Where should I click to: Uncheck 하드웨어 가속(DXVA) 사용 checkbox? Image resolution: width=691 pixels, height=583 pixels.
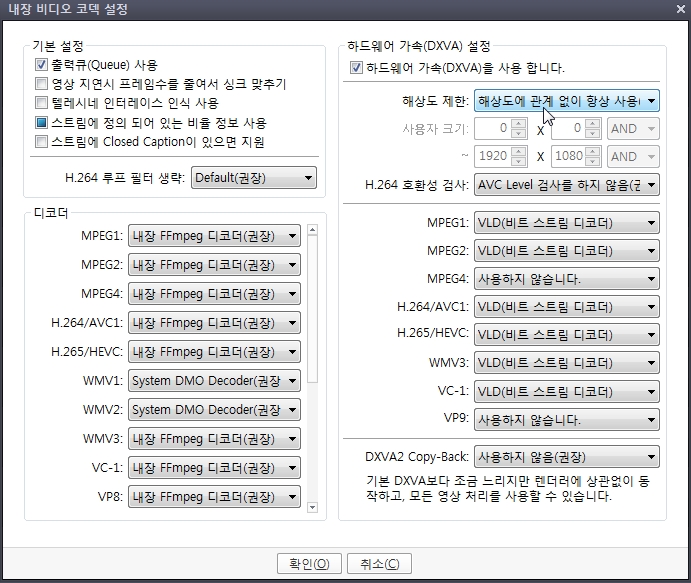pos(357,68)
